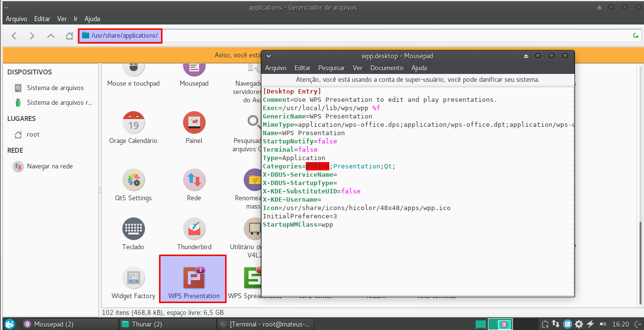Open the file manager Ajuda menu
Image resolution: width=644 pixels, height=330 pixels.
(92, 19)
